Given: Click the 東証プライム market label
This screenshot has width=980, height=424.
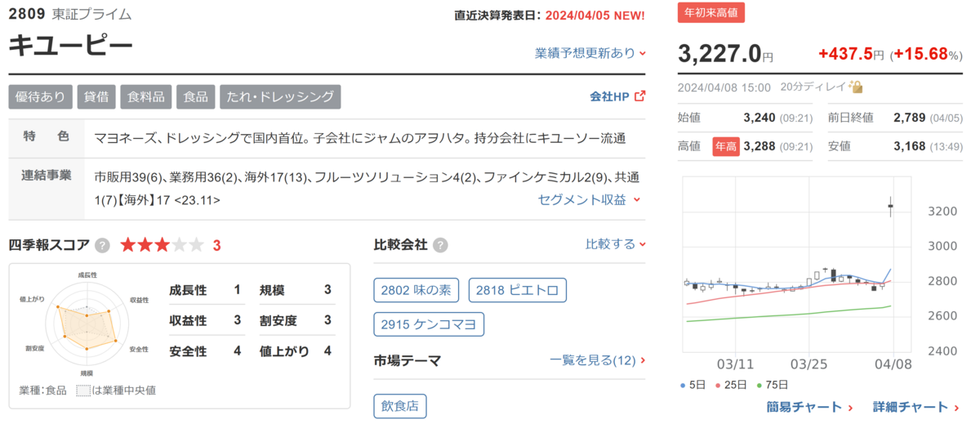Looking at the screenshot, I should (x=91, y=14).
